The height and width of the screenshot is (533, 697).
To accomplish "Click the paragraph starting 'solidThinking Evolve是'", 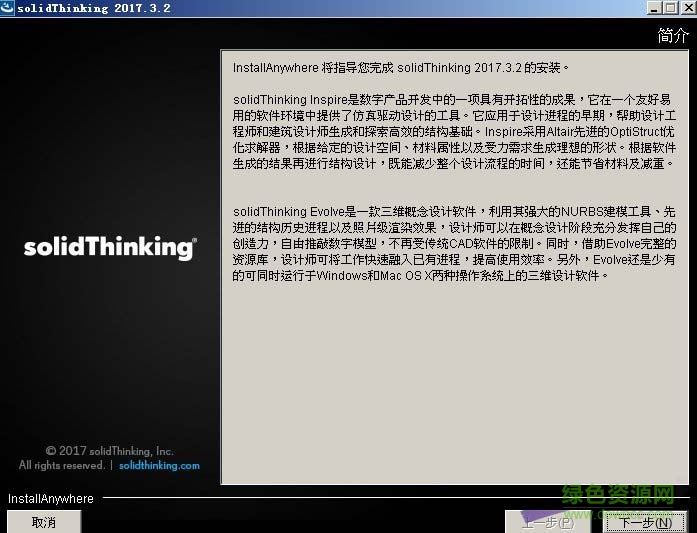I will (x=454, y=244).
